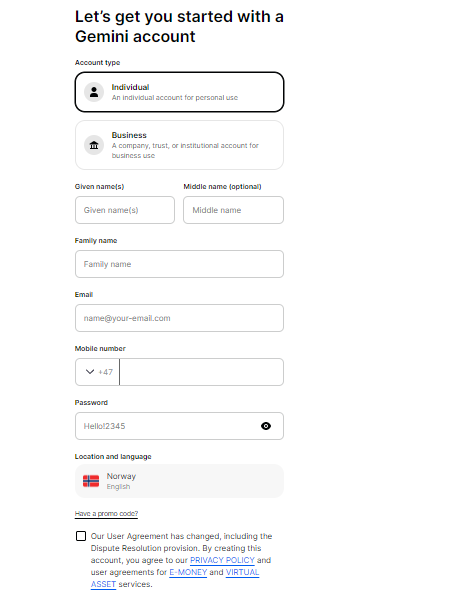
Task: Open the Norway location and language selector
Action: coord(179,481)
